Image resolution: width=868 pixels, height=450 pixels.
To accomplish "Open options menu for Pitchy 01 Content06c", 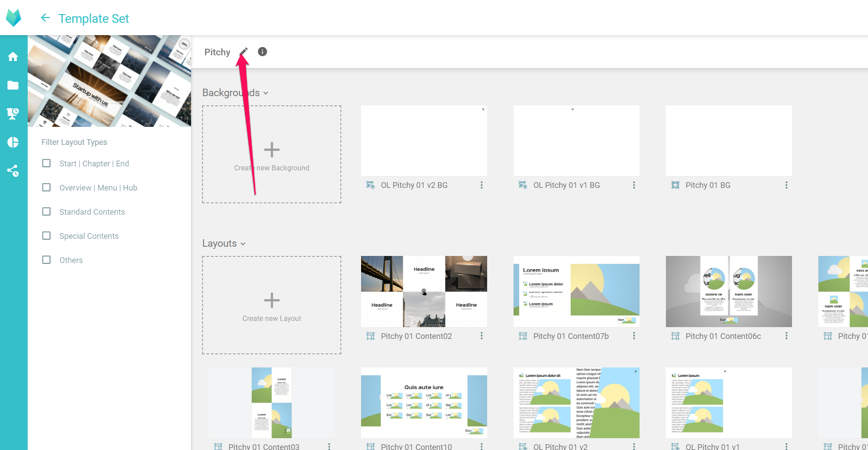I will click(786, 336).
